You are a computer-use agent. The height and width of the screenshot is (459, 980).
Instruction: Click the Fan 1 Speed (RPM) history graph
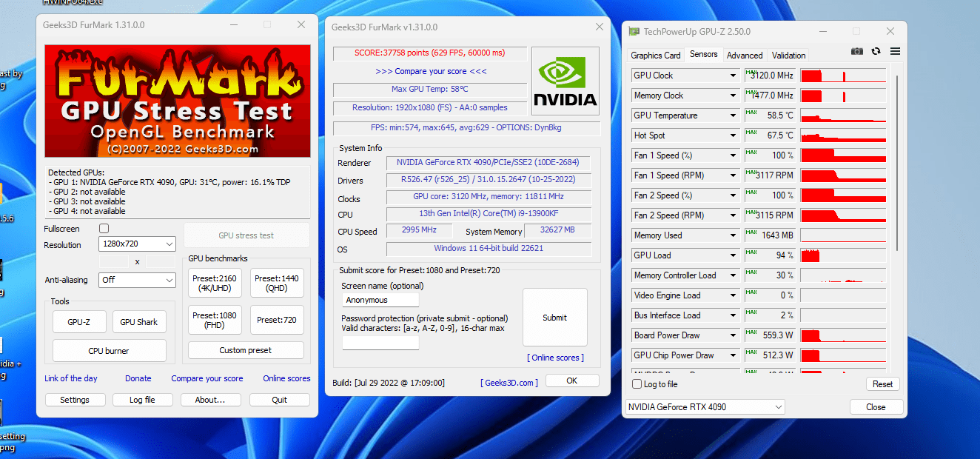(x=843, y=175)
